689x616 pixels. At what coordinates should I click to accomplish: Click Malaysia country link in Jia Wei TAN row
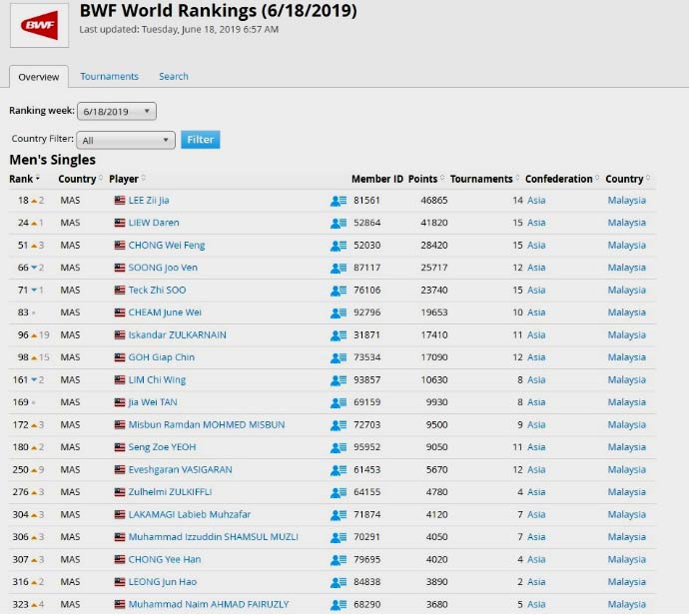click(x=626, y=402)
